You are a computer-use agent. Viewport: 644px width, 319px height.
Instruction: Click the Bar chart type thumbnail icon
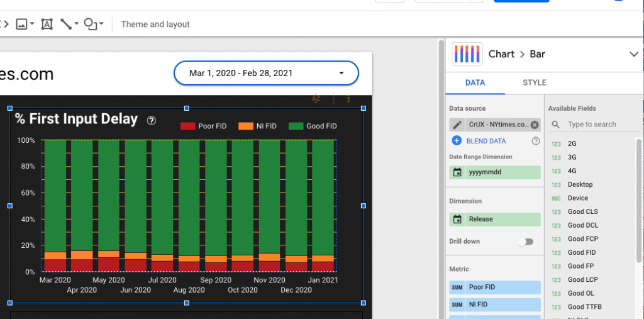tap(467, 54)
